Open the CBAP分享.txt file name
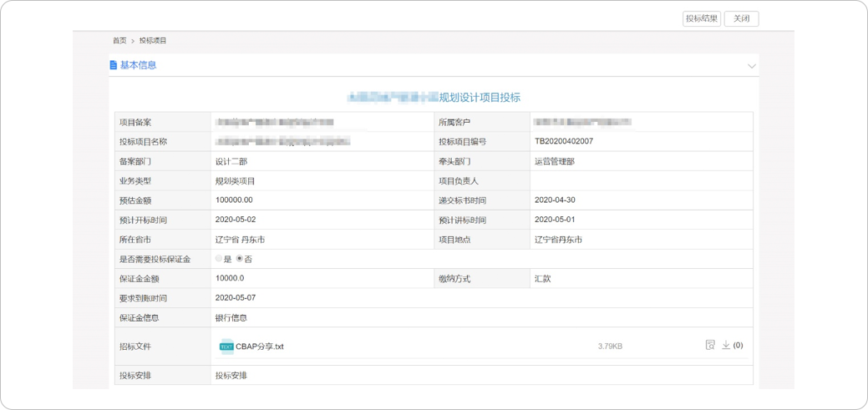 pyautogui.click(x=260, y=347)
